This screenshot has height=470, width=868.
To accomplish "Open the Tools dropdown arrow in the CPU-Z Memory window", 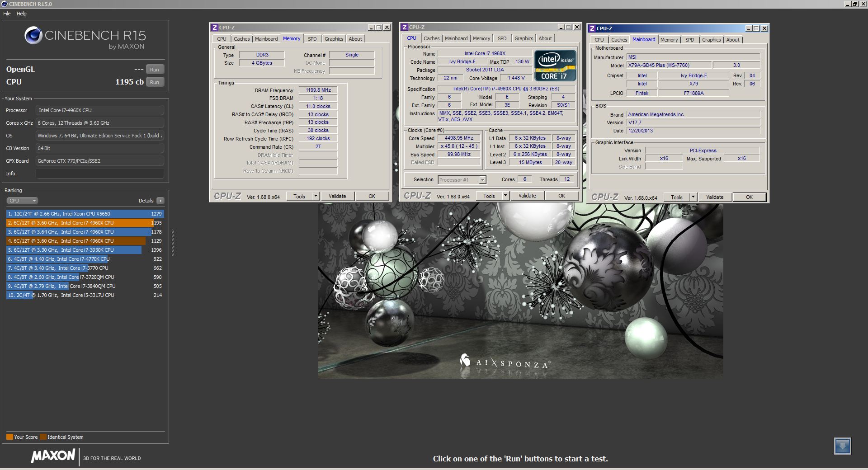I will tap(316, 196).
